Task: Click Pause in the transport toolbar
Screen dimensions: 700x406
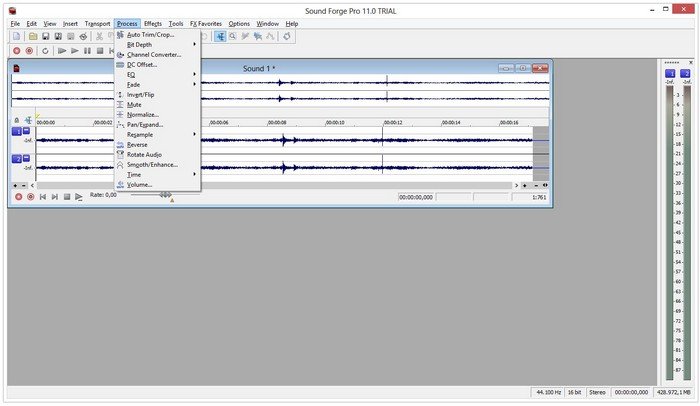Action: (88, 51)
